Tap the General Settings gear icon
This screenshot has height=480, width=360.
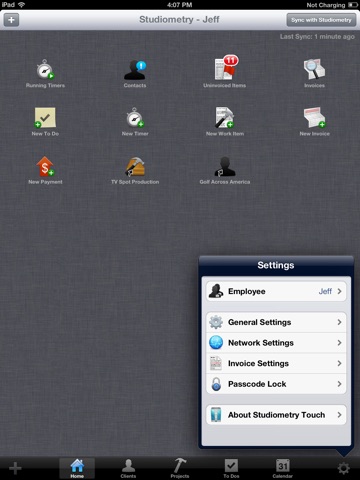[x=216, y=322]
